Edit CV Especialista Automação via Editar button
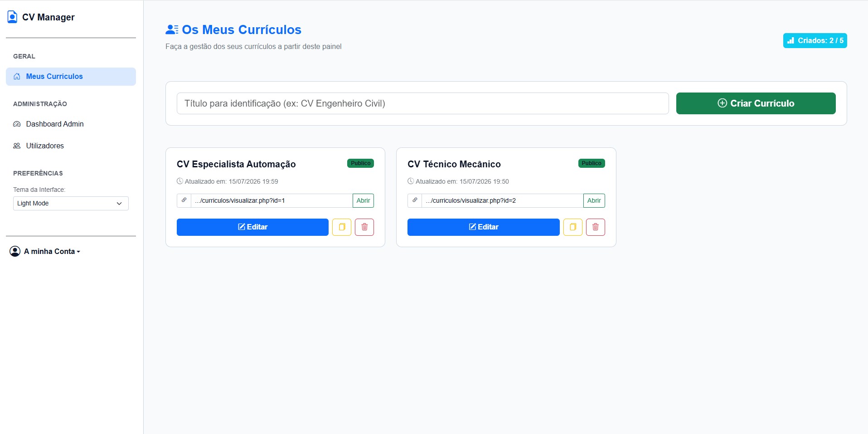Image resolution: width=868 pixels, height=434 pixels. (x=252, y=227)
